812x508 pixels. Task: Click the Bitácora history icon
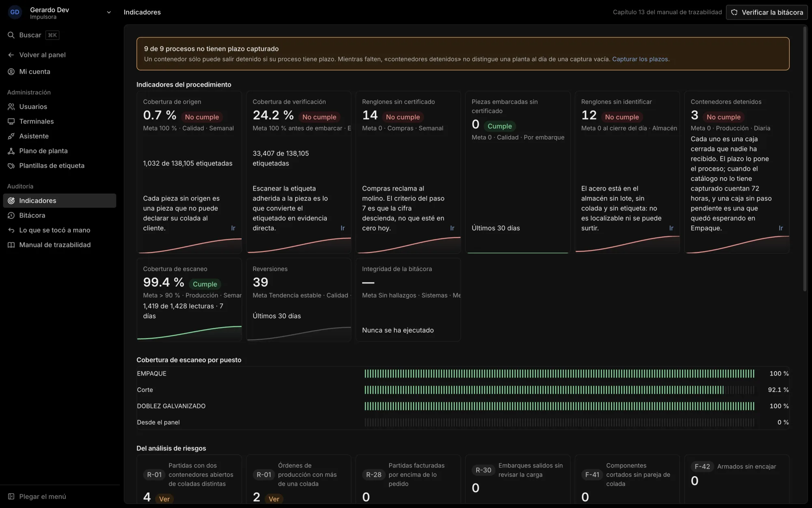tap(11, 215)
